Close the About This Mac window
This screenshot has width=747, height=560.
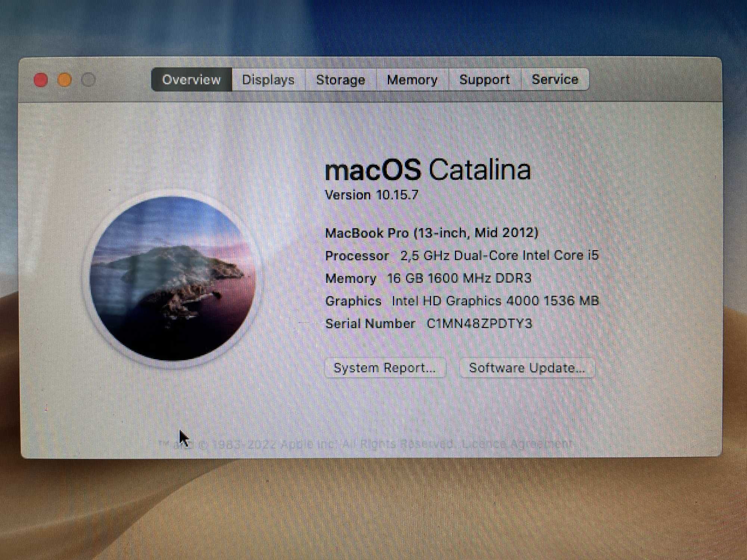click(x=41, y=80)
